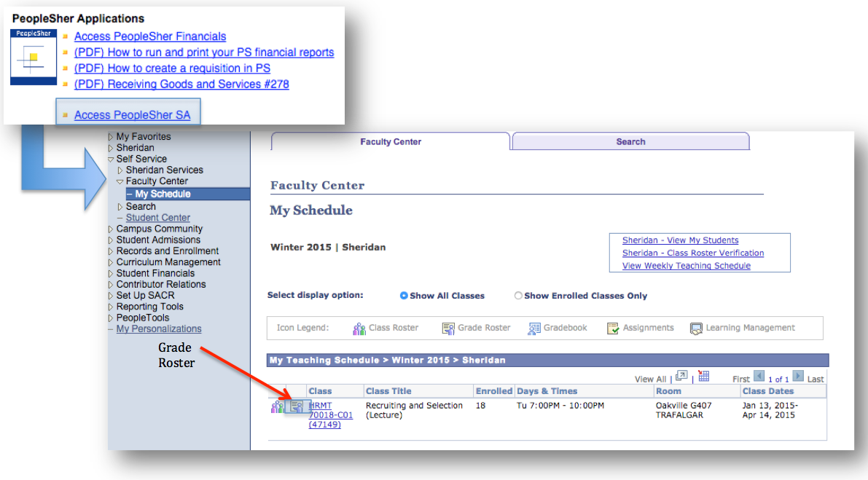Click the Class column header
The image size is (868, 480).
[x=320, y=392]
